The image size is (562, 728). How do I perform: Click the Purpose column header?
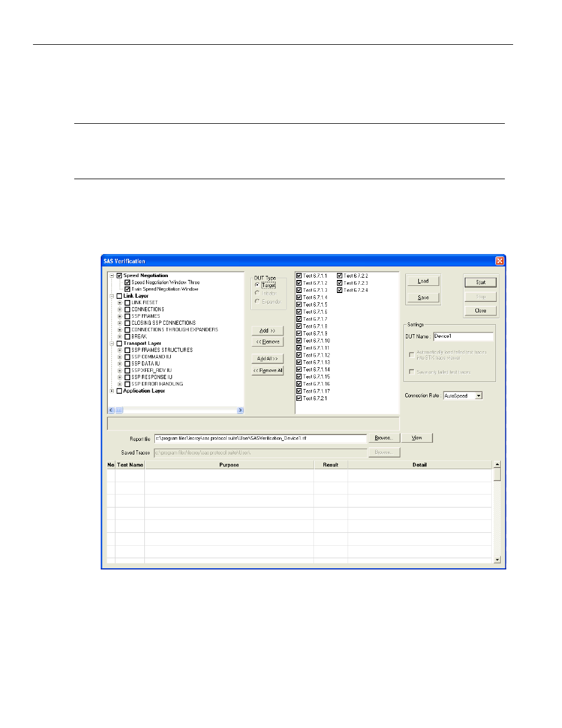point(229,465)
